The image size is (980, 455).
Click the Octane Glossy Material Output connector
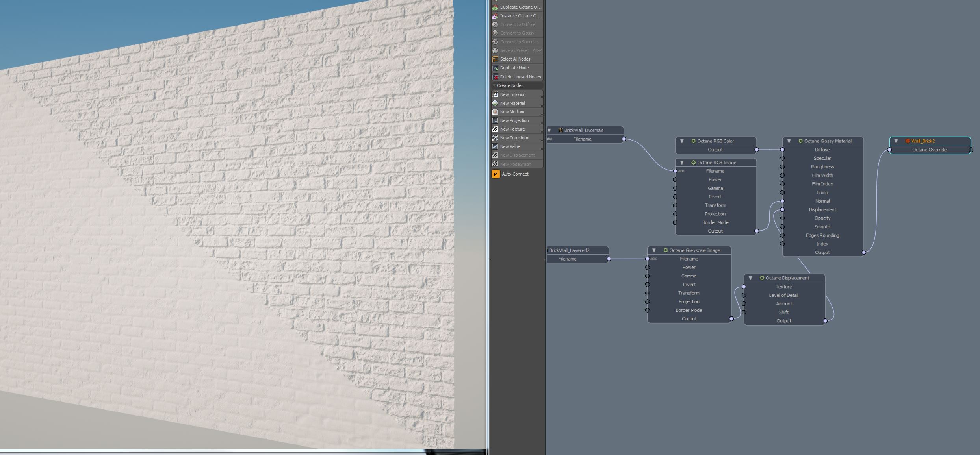tap(863, 252)
